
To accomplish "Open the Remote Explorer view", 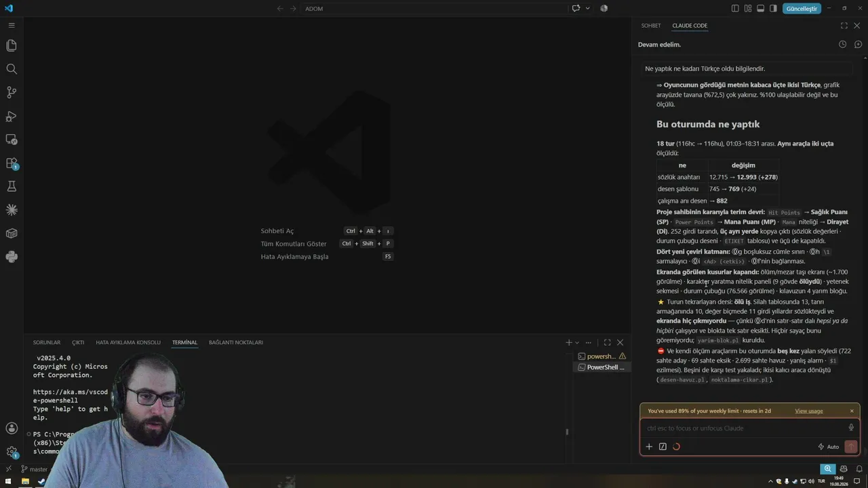I will point(12,140).
